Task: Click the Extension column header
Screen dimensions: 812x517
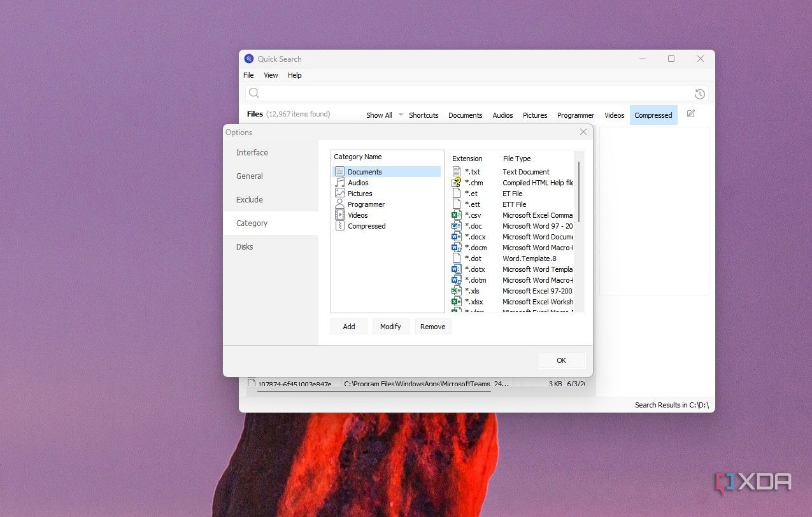Action: (x=467, y=159)
